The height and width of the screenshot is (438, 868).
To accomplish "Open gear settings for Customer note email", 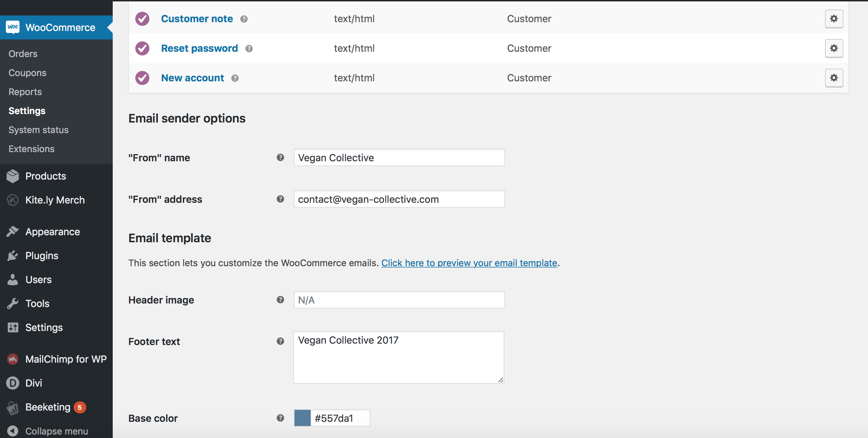I will pyautogui.click(x=834, y=19).
